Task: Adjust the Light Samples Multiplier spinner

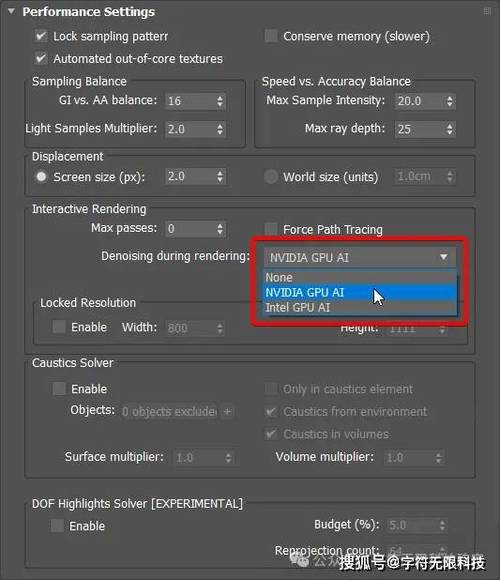Action: pyautogui.click(x=220, y=129)
